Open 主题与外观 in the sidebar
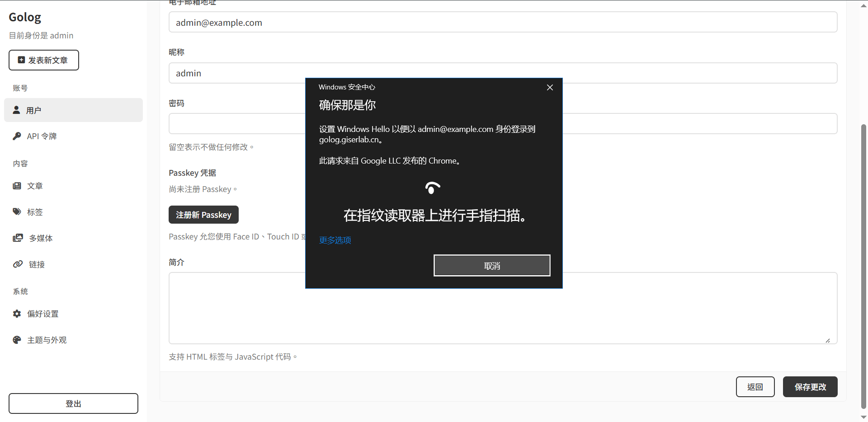Image resolution: width=868 pixels, height=422 pixels. point(73,340)
